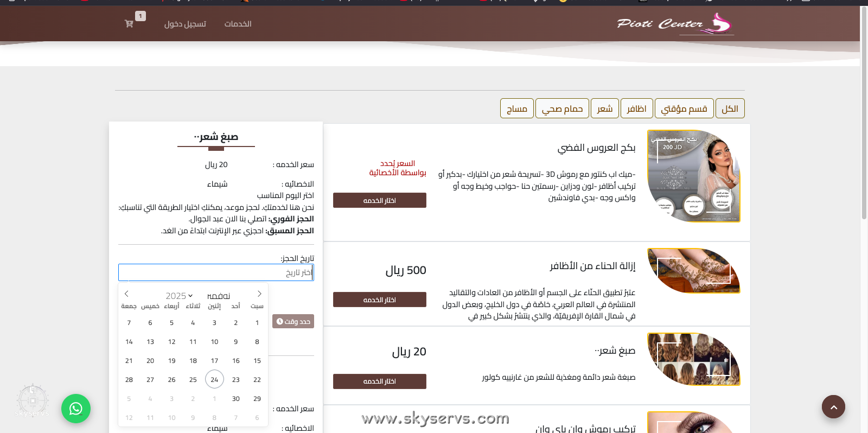Click the clock button labeled حدد وقت

pyautogui.click(x=293, y=321)
